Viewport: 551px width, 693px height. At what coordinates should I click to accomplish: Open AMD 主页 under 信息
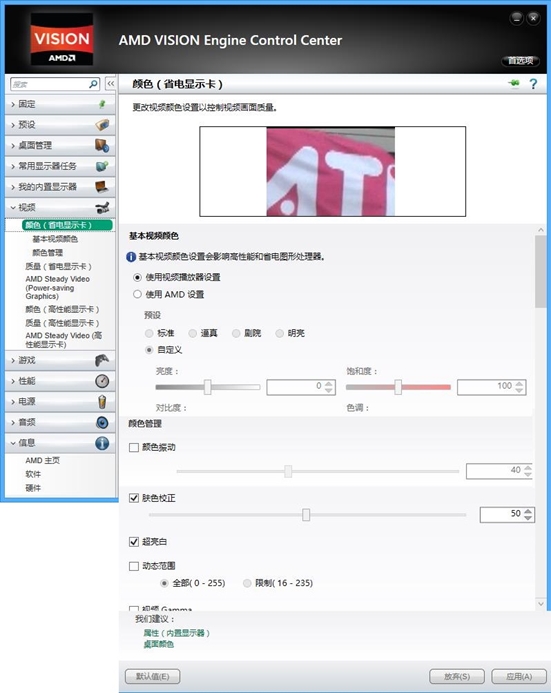[x=42, y=461]
